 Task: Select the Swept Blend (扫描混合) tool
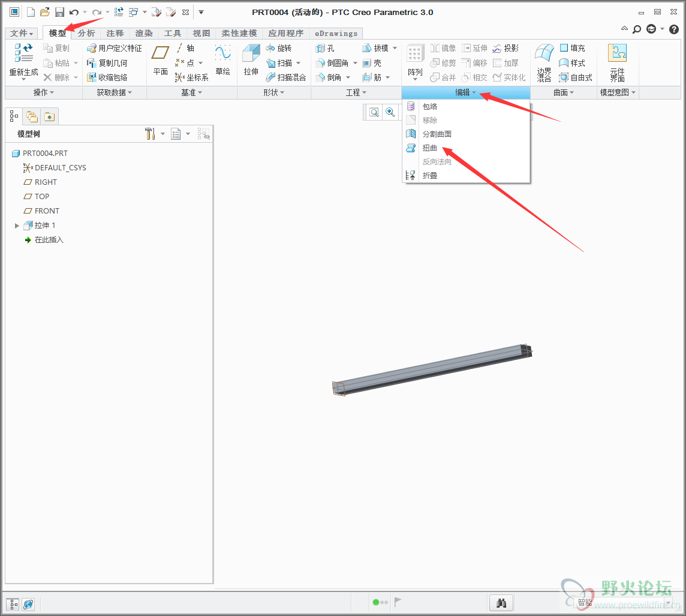286,77
